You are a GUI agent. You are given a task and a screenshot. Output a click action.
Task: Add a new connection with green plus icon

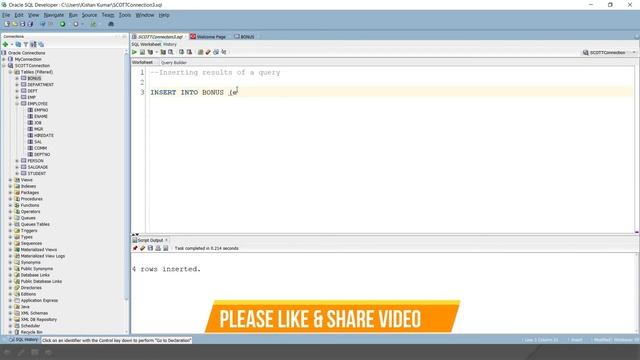point(6,44)
